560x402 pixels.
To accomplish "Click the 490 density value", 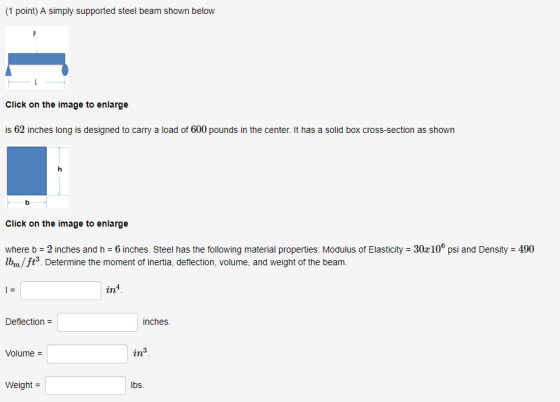I will tap(526, 249).
